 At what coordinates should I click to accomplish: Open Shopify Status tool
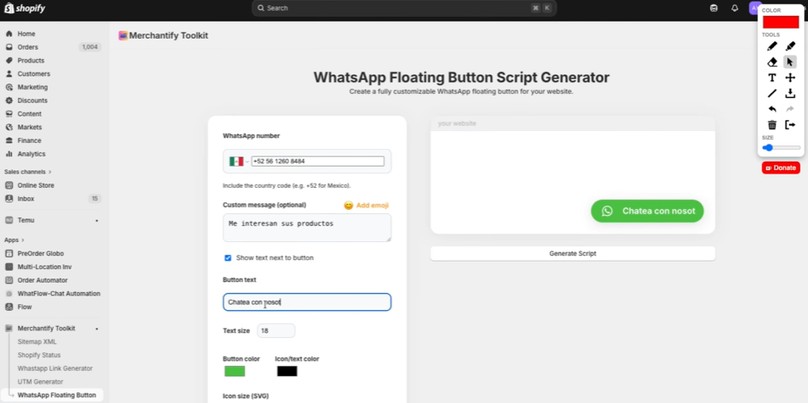pos(39,356)
